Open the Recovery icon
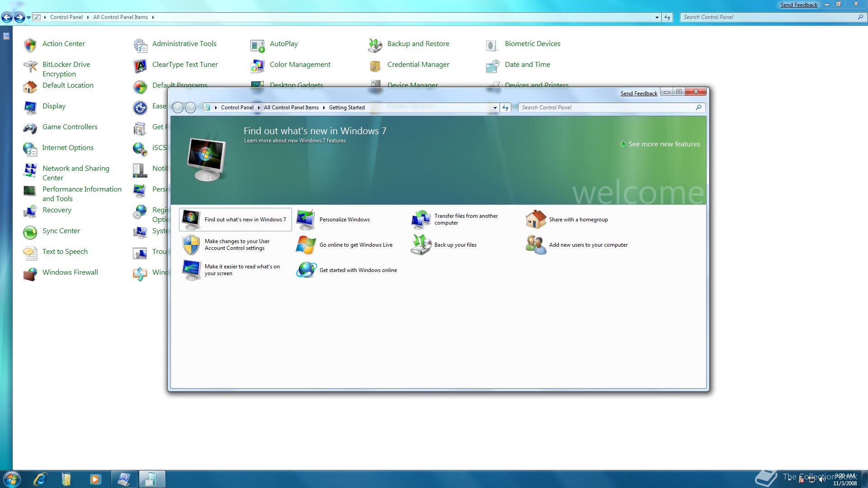 (x=30, y=211)
